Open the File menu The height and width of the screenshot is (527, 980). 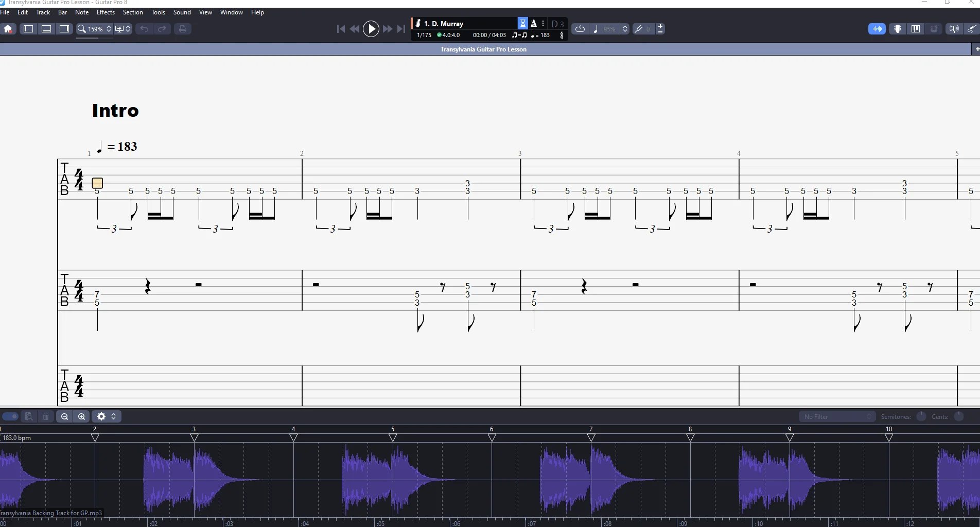pos(5,12)
